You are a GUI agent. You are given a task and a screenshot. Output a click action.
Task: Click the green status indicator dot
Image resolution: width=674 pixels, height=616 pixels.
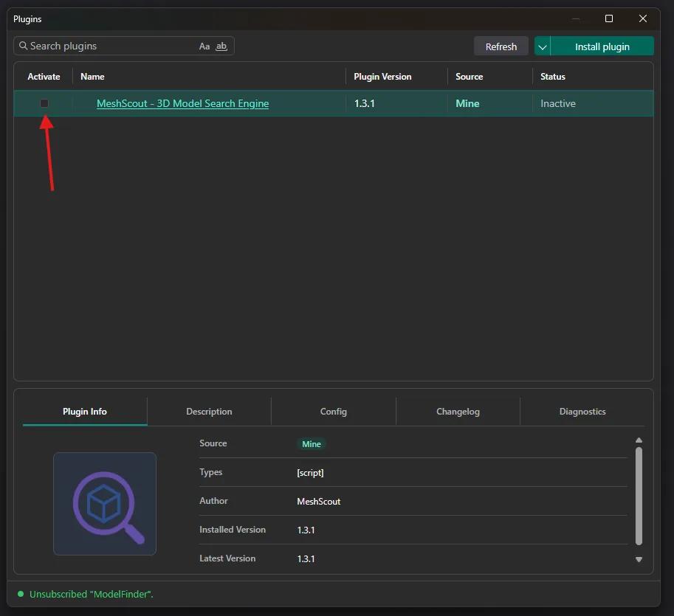click(x=20, y=594)
